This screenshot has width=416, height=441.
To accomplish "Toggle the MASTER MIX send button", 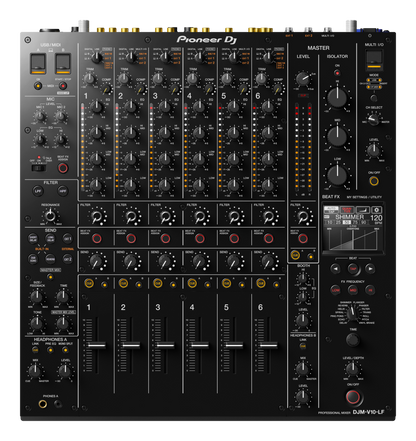I will 50,276.
